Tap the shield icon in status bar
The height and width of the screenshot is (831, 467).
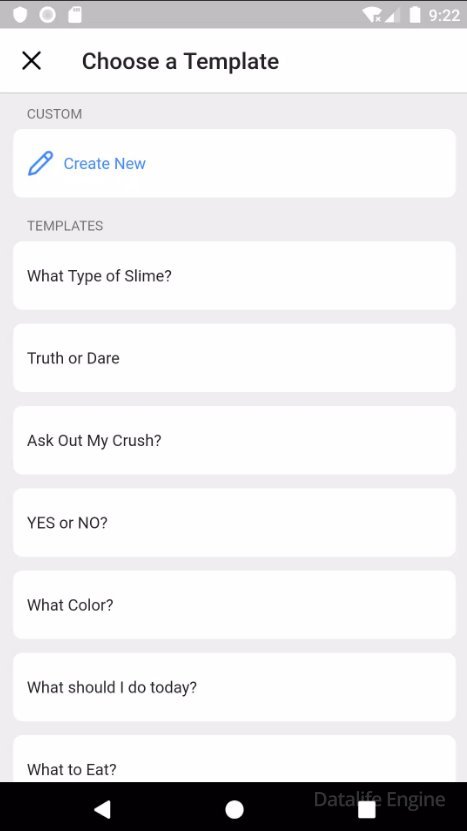20,15
